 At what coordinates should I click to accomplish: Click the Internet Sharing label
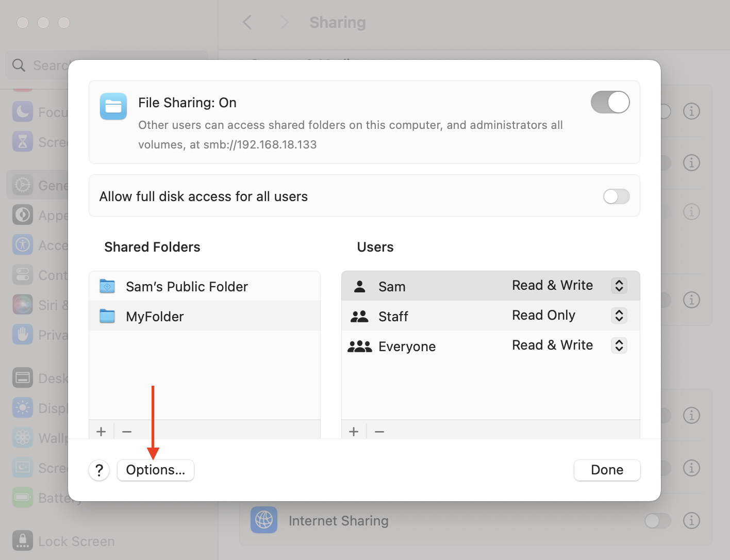(339, 521)
